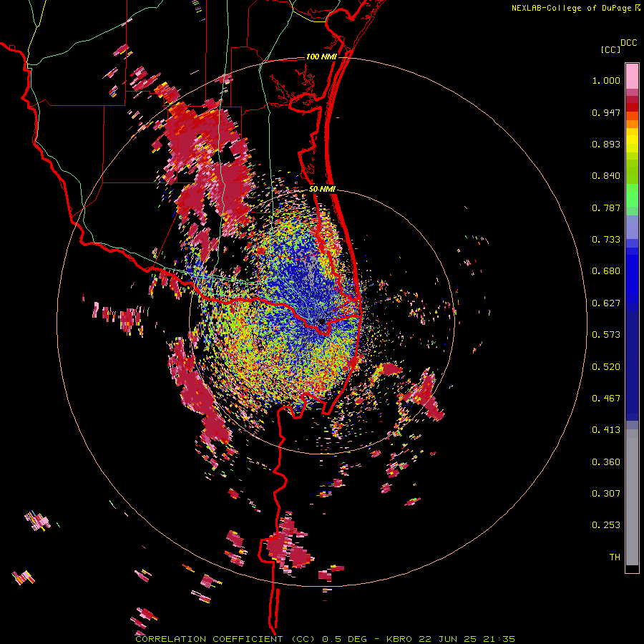Click the 0.520 color scale value

[x=606, y=367]
